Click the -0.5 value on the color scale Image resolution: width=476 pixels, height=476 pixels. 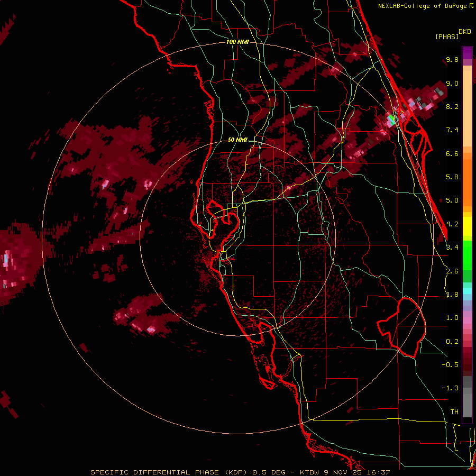[x=450, y=365]
